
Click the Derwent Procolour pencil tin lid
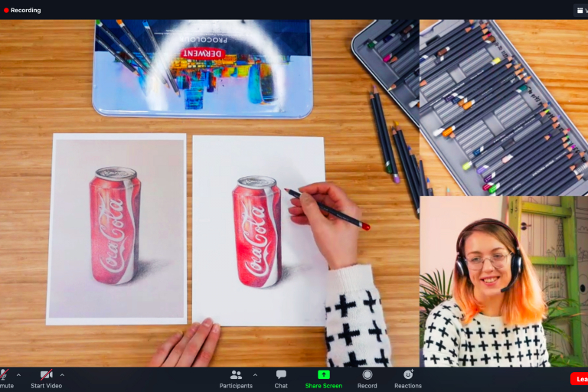pos(202,69)
